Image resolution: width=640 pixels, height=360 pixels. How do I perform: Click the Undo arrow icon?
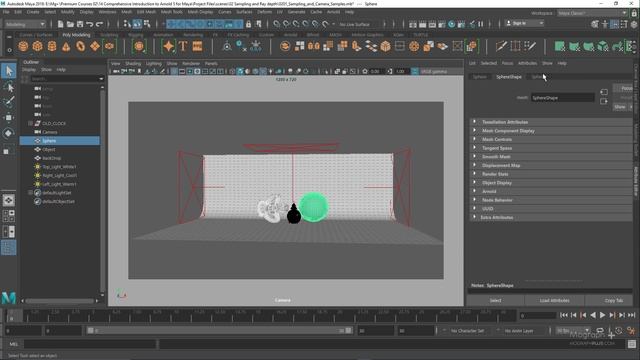coord(90,24)
